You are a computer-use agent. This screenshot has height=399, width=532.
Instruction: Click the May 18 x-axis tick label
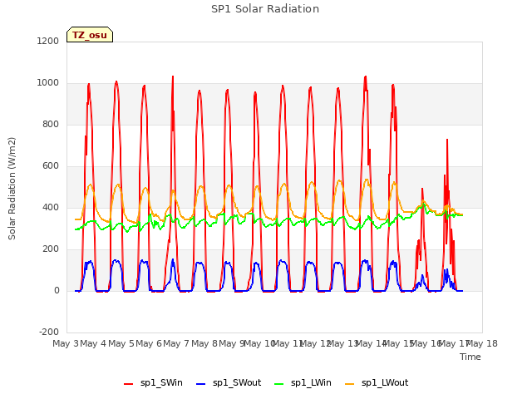(482, 343)
